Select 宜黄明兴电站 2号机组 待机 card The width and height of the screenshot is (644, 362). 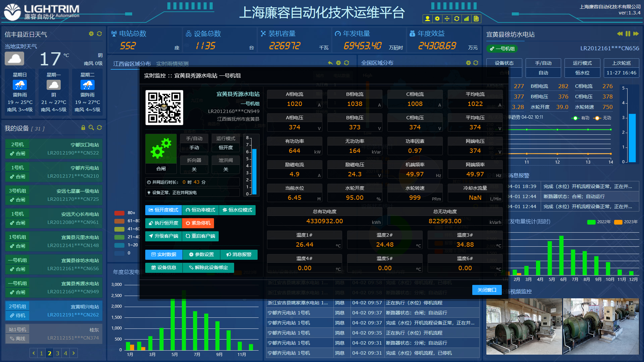click(54, 311)
